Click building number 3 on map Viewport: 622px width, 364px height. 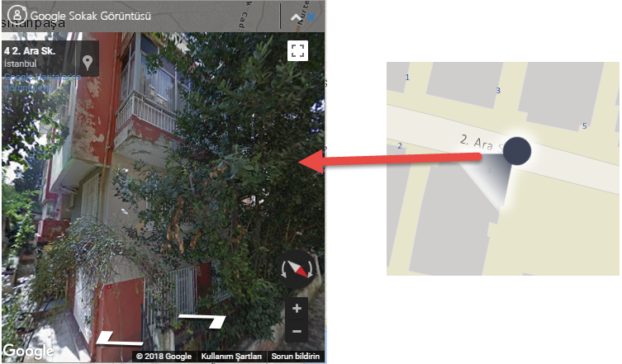point(498,91)
